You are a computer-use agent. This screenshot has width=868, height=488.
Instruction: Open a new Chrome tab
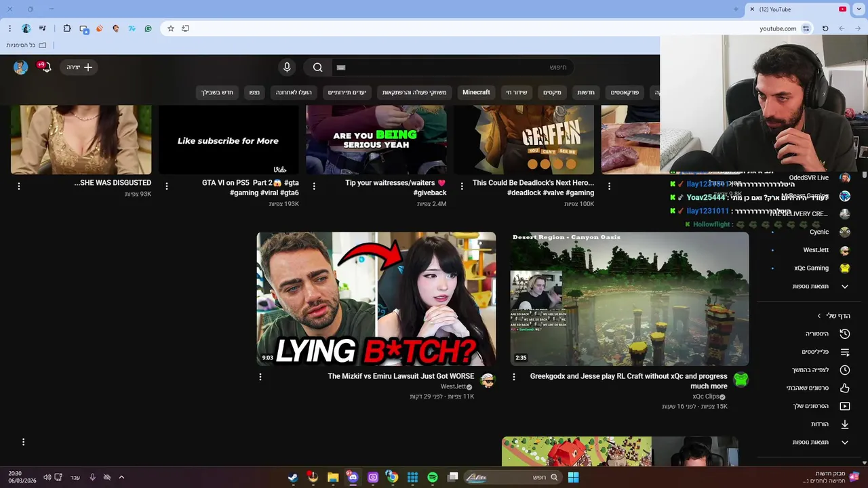click(x=736, y=9)
